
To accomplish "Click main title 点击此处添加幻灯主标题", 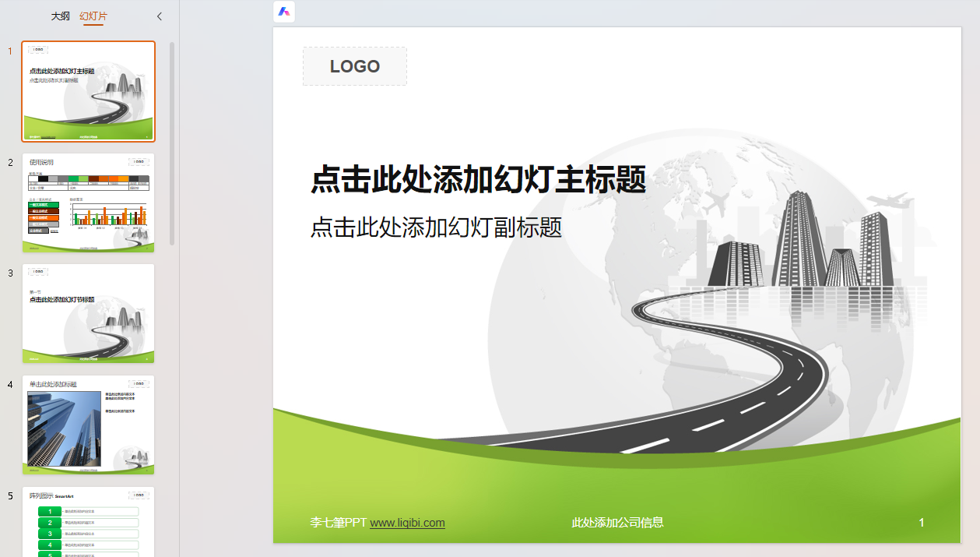I will 479,180.
